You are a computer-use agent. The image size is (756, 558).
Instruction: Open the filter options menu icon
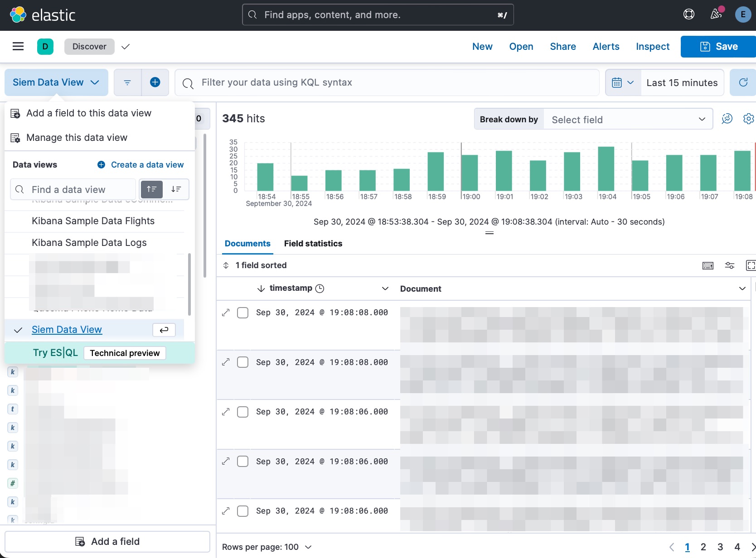[x=127, y=82]
